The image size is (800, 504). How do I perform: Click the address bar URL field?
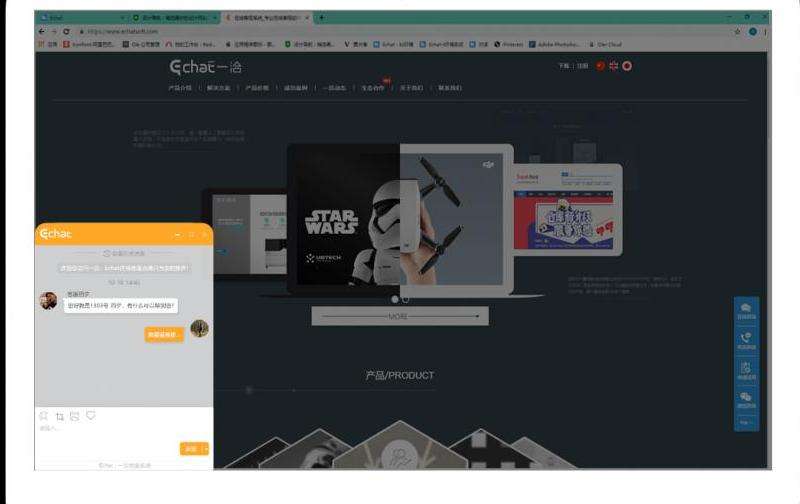click(403, 32)
